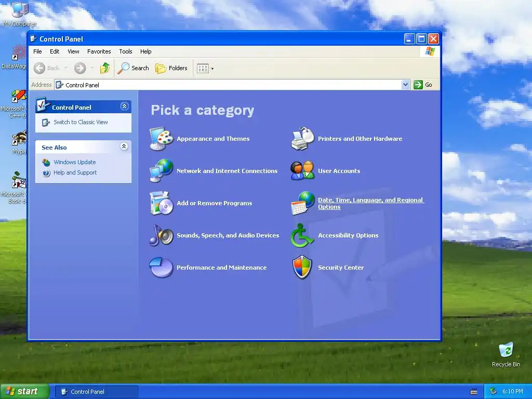Click the keyboard icon in the taskbar
The height and width of the screenshot is (399, 532).
tap(474, 392)
